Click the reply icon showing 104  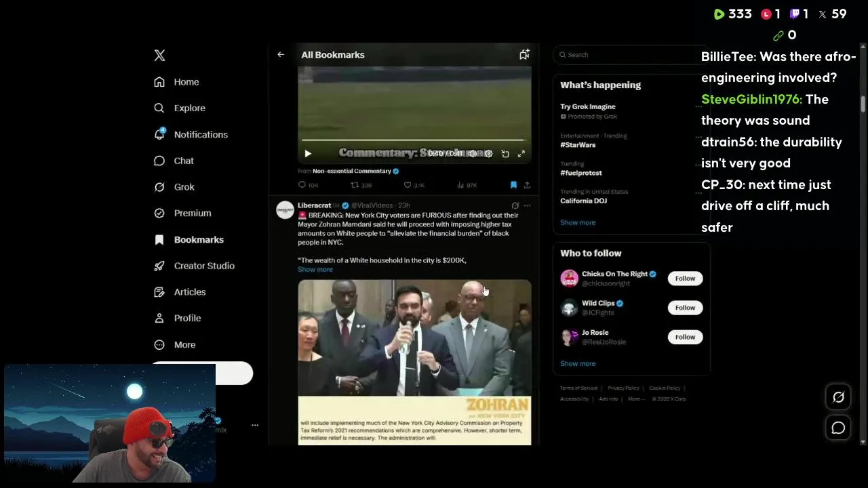tap(302, 185)
